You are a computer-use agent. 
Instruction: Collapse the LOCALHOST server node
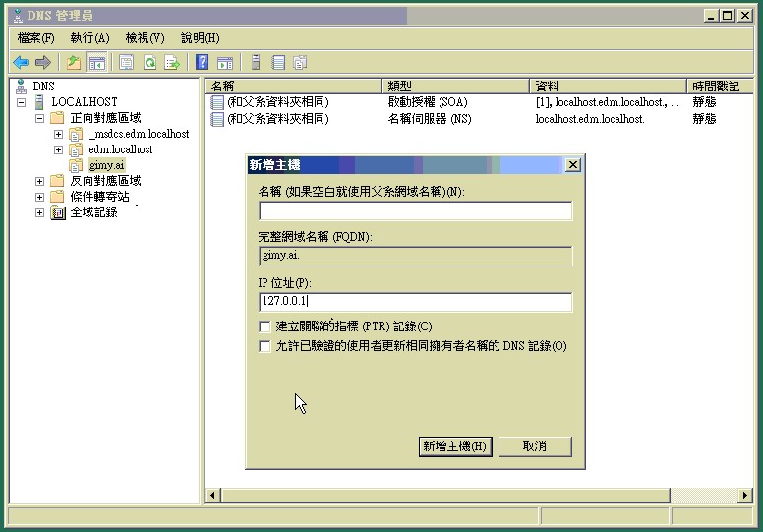(21, 102)
